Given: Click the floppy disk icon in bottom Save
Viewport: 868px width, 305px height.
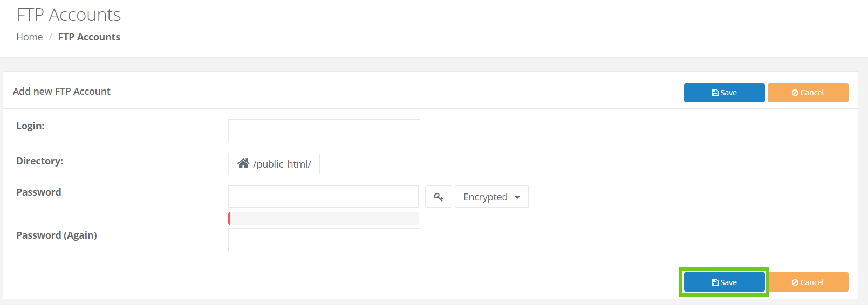Looking at the screenshot, I should (715, 282).
